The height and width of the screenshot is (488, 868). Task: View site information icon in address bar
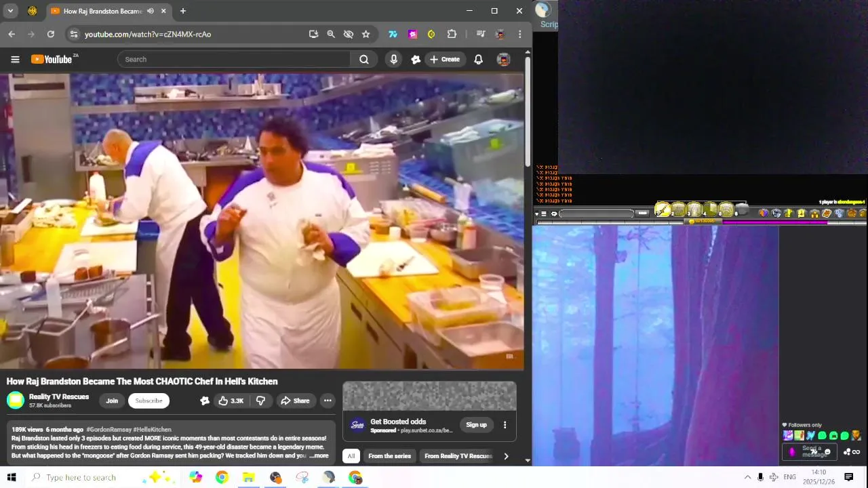74,34
